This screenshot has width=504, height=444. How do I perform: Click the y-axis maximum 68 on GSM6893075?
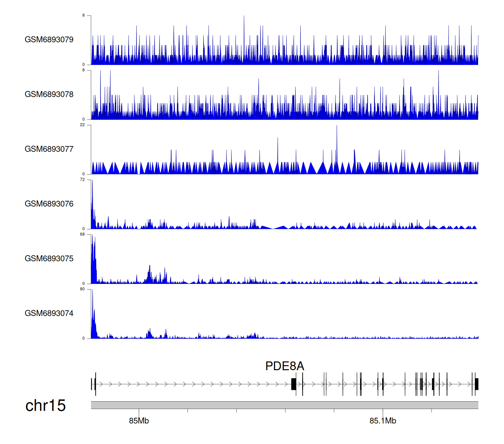[82, 234]
